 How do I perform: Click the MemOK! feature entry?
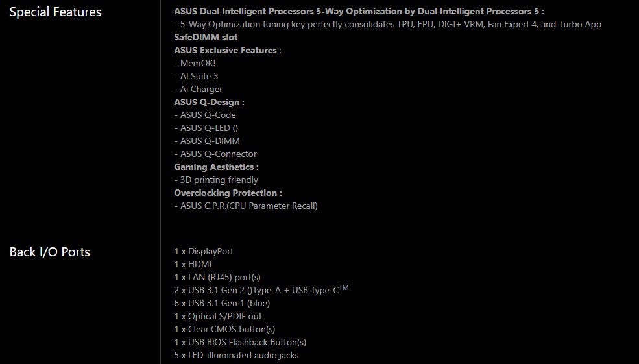point(195,63)
